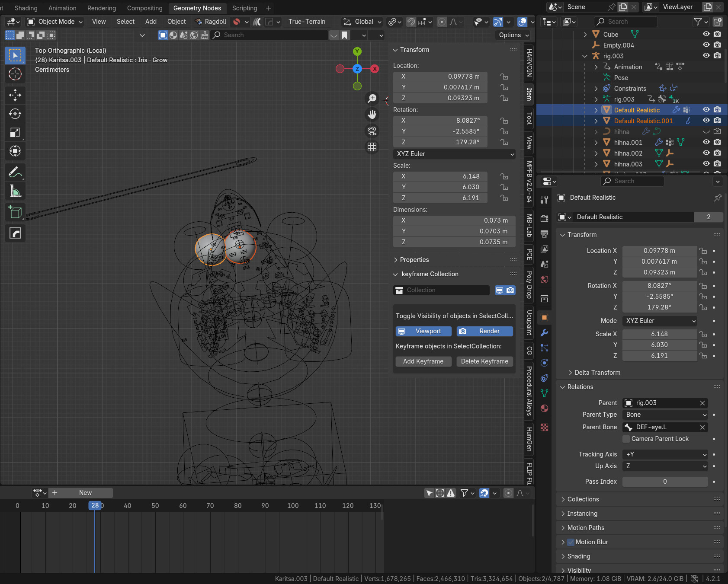The image size is (728, 584).
Task: Select the Annotate tool
Action: coord(15,172)
